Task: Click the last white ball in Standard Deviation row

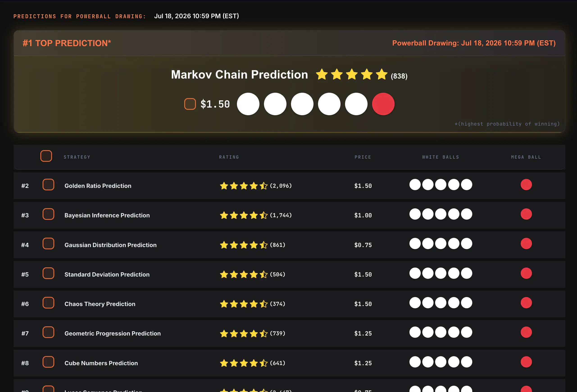Action: 466,273
